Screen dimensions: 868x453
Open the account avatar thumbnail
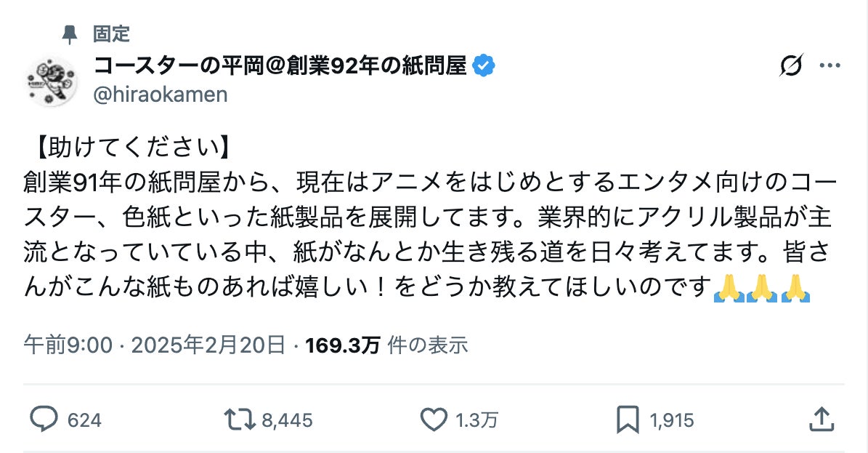[52, 81]
